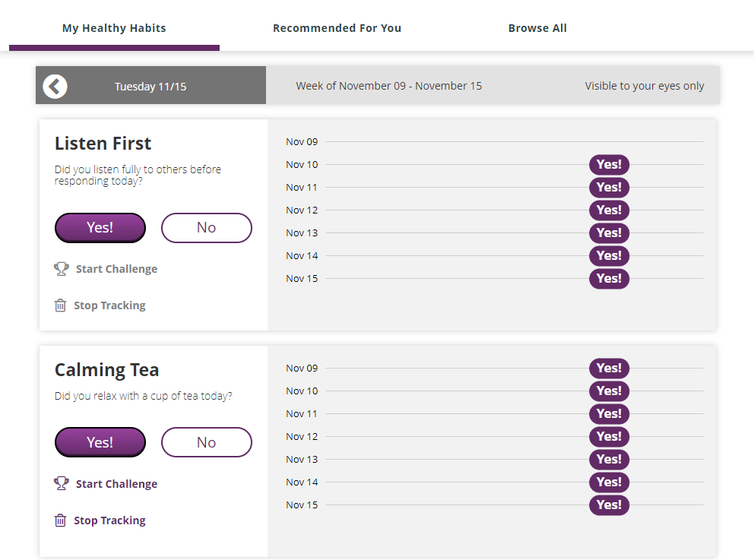
Task: Click the Tuesday 11/15 date header
Action: coord(150,86)
